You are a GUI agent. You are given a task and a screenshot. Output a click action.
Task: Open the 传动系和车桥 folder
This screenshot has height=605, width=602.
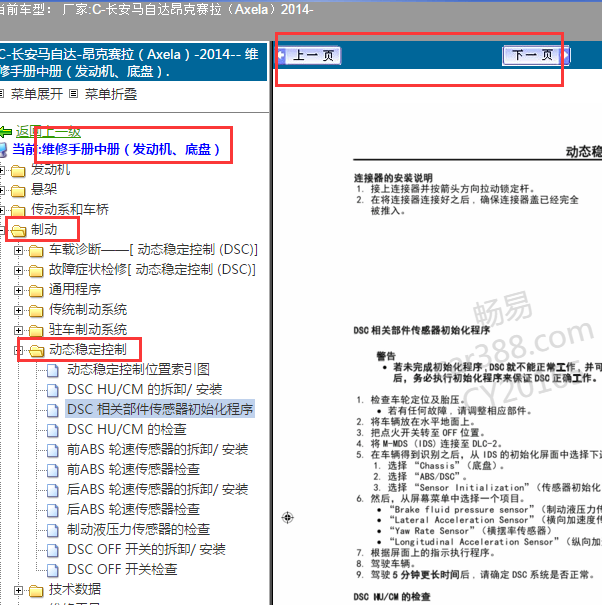click(70, 209)
